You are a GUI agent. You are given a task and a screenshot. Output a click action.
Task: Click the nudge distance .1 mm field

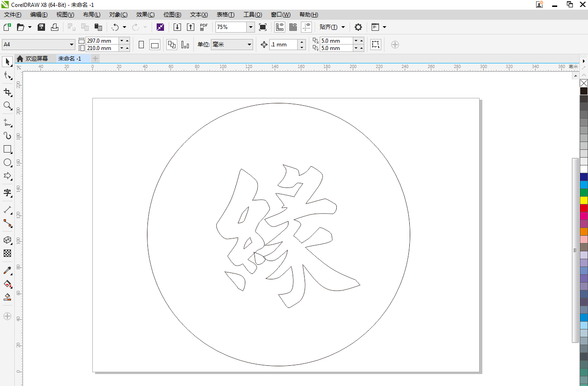(x=284, y=45)
